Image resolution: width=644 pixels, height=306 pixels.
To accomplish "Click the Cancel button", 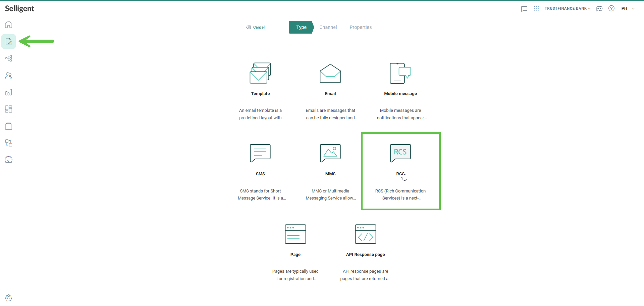I will coord(256,27).
